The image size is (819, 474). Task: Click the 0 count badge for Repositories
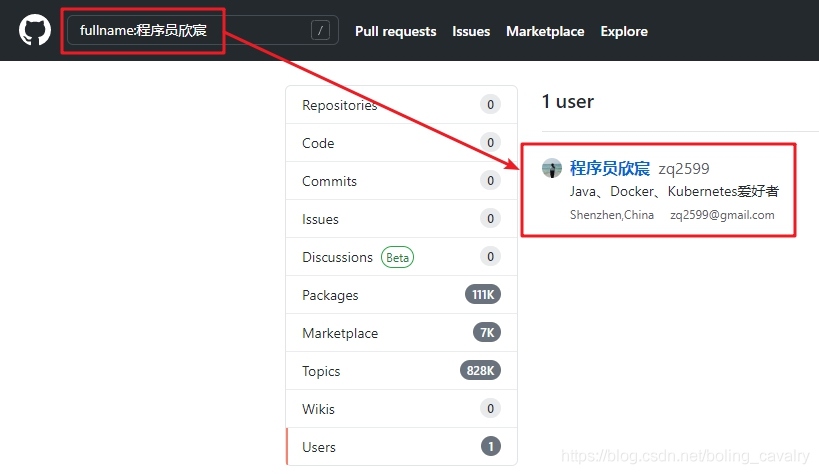pyautogui.click(x=490, y=105)
